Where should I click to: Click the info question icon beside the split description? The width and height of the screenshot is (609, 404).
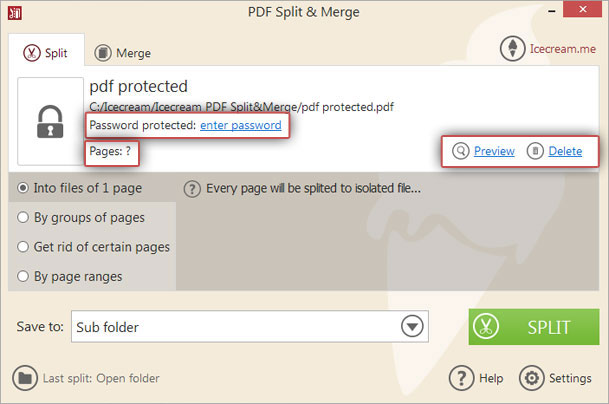tap(192, 188)
